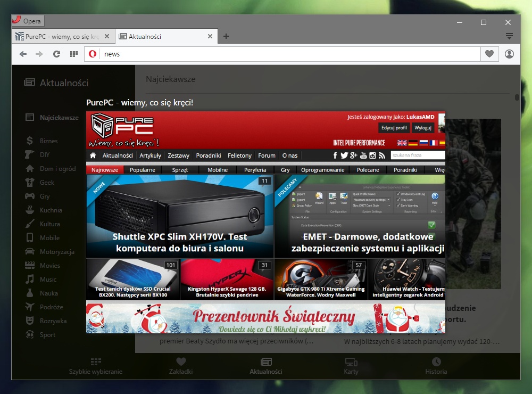Open the user profile icon in toolbar
The height and width of the screenshot is (394, 532).
point(509,54)
